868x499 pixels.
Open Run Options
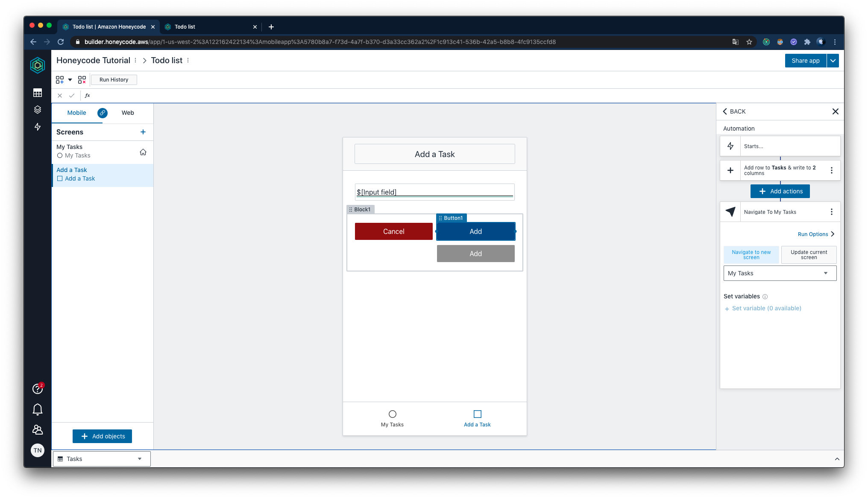(816, 234)
